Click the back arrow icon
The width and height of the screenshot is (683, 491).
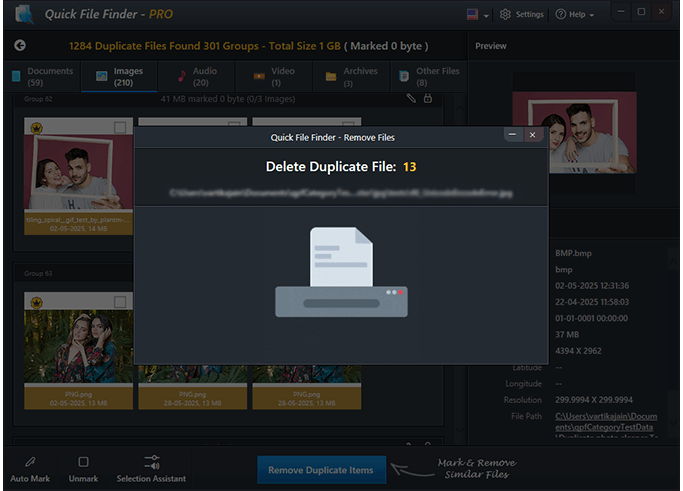20,46
